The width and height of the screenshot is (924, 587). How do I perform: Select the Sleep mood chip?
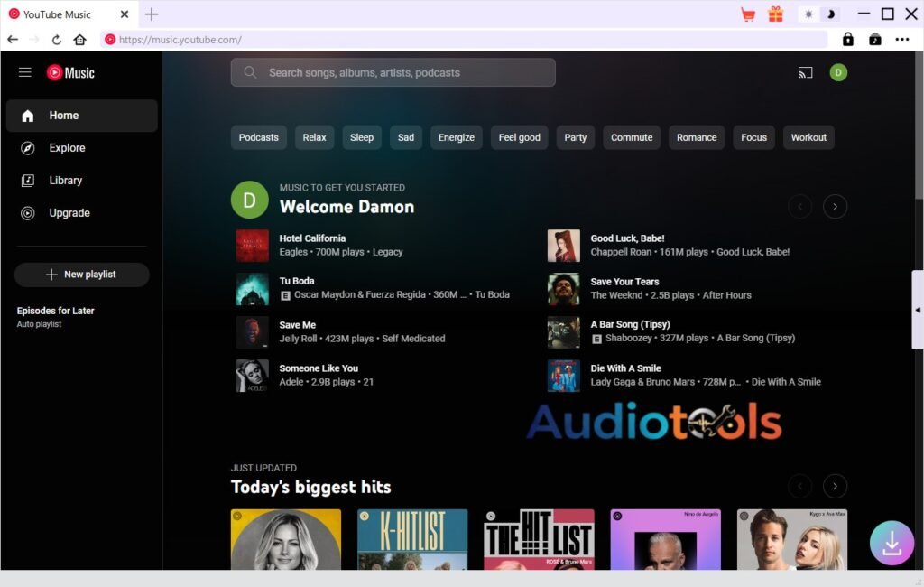pos(362,137)
